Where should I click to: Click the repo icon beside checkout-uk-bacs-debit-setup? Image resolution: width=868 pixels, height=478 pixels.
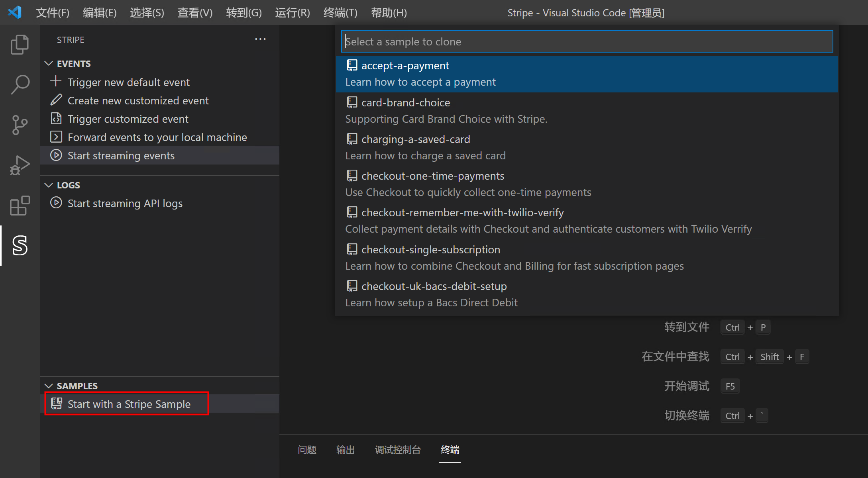tap(352, 286)
